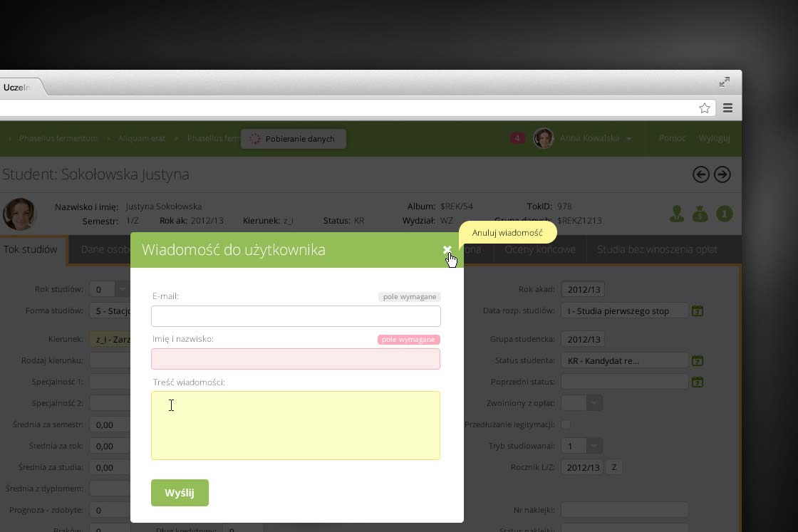Click the calendar icon next to Poprzedni status
This screenshot has height=532, width=798.
(698, 382)
